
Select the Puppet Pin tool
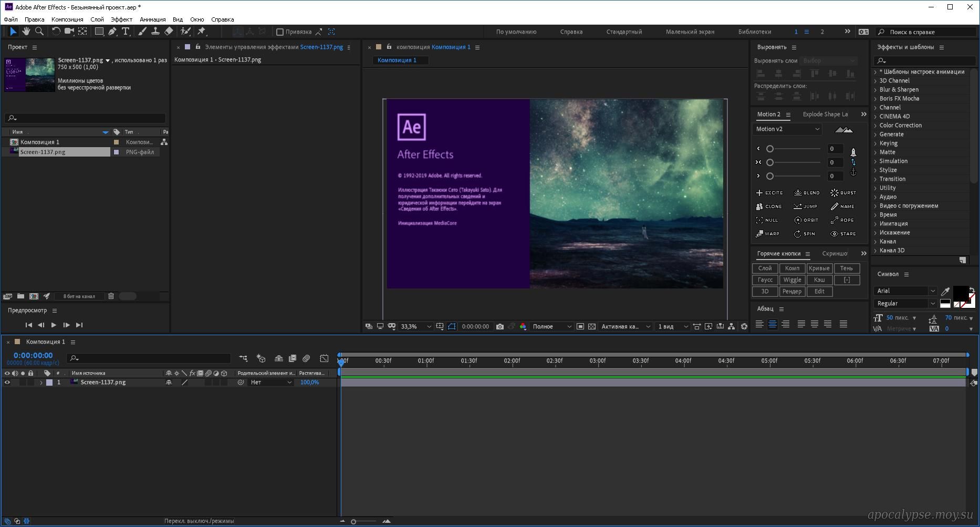point(202,32)
